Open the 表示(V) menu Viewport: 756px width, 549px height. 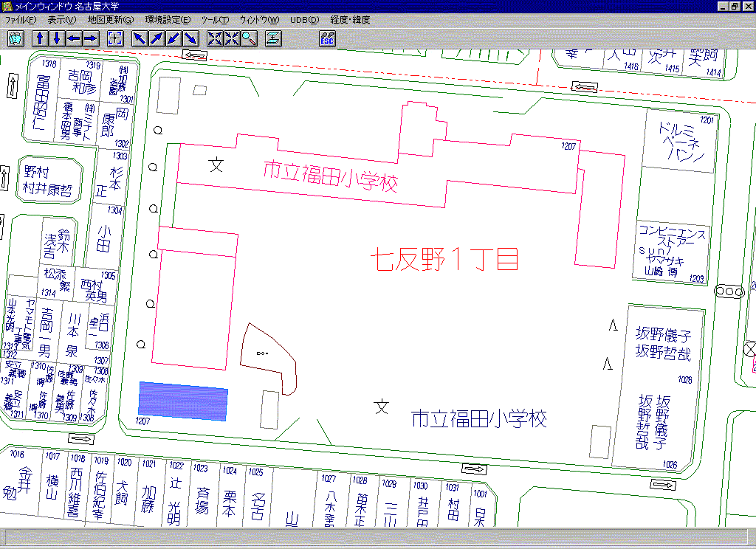click(61, 20)
